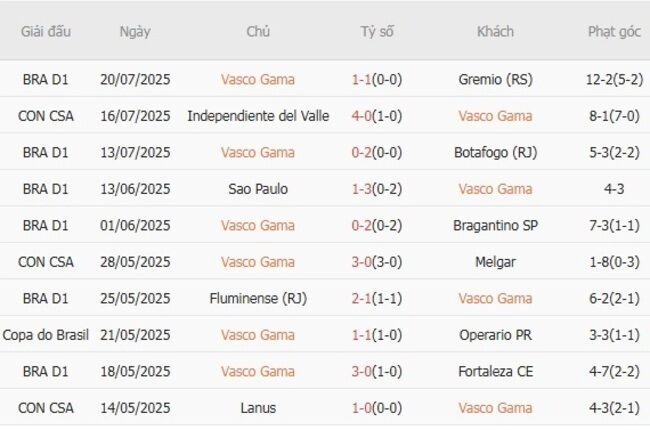The image size is (650, 430).
Task: Click Copa do Brasil competition label
Action: click(46, 335)
